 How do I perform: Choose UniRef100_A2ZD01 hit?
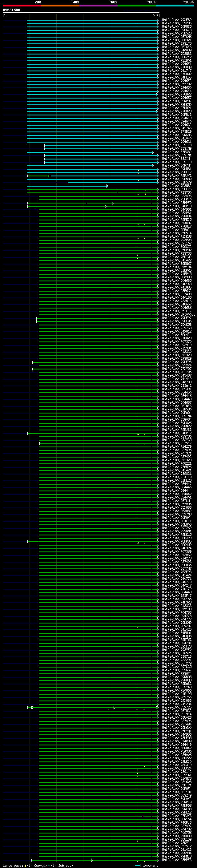tap(177, 61)
